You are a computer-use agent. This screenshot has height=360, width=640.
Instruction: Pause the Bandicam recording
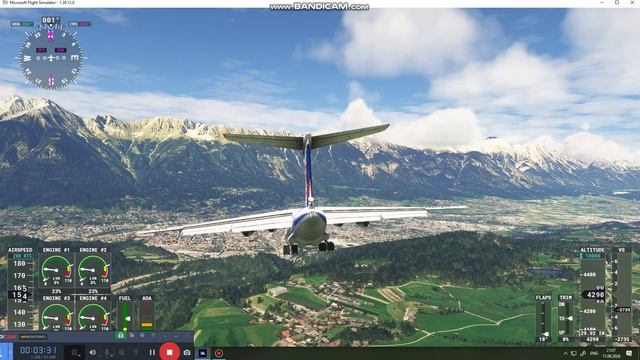click(x=152, y=352)
